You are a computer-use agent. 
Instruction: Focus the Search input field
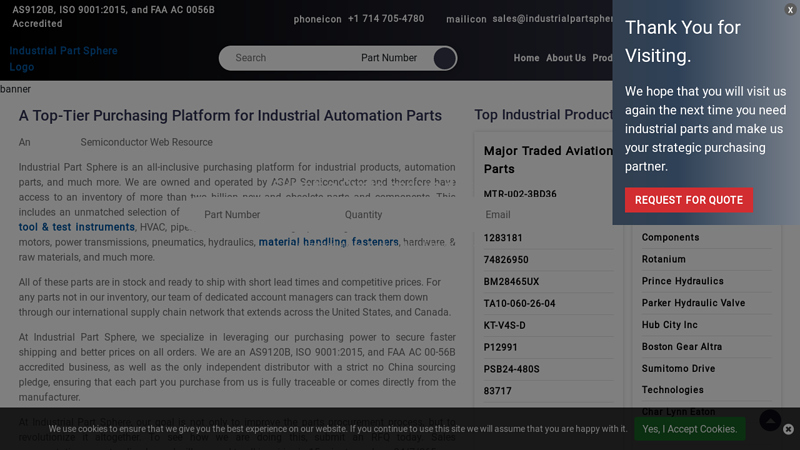(x=291, y=58)
